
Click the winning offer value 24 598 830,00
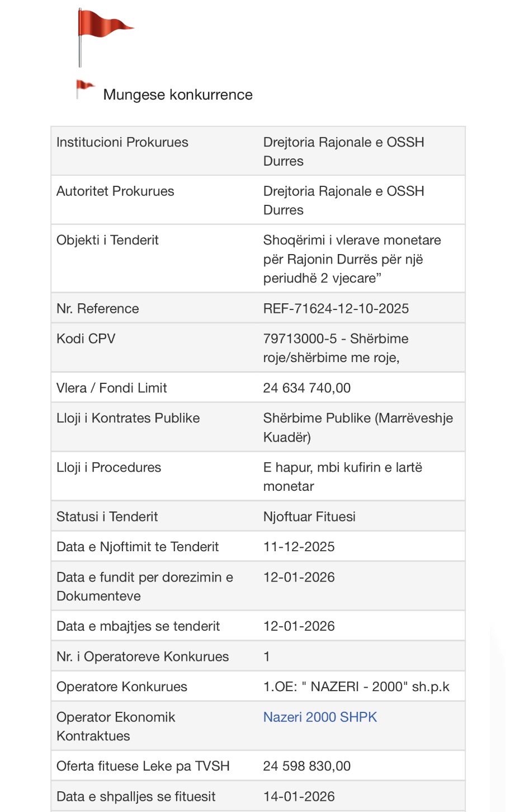pyautogui.click(x=306, y=766)
